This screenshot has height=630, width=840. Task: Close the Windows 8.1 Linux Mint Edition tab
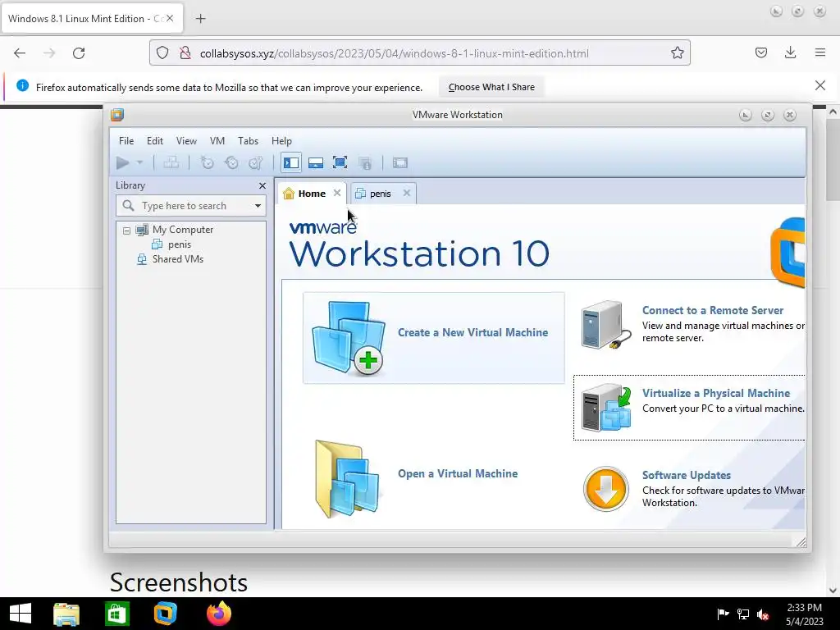click(x=170, y=18)
